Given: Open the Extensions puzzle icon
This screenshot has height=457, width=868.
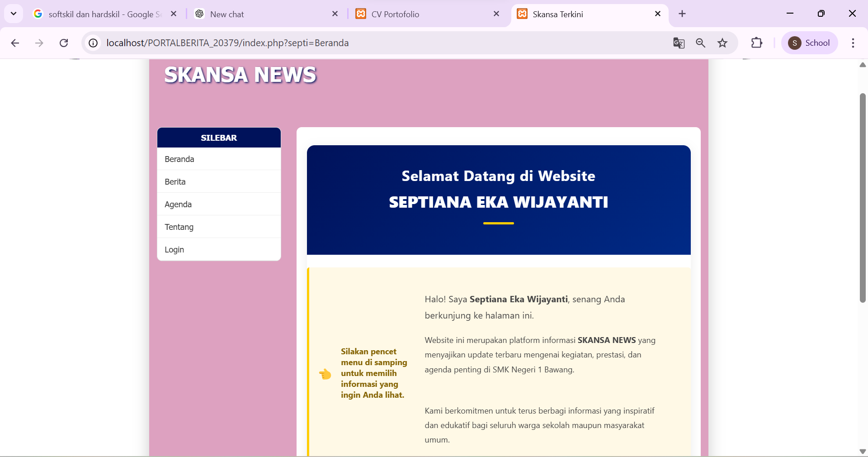Looking at the screenshot, I should [756, 43].
